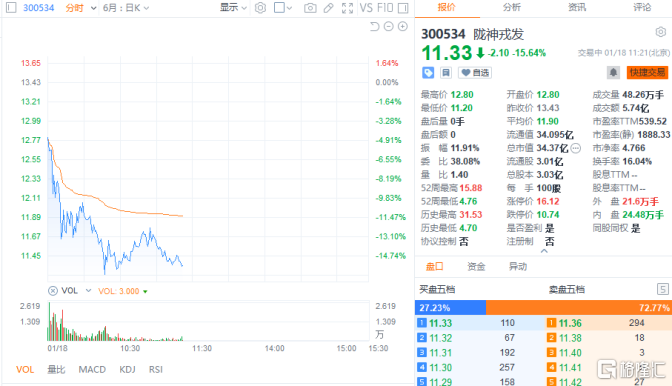672x386 pixels.
Task: Open chart settings gear in toolbar
Action: point(260,8)
